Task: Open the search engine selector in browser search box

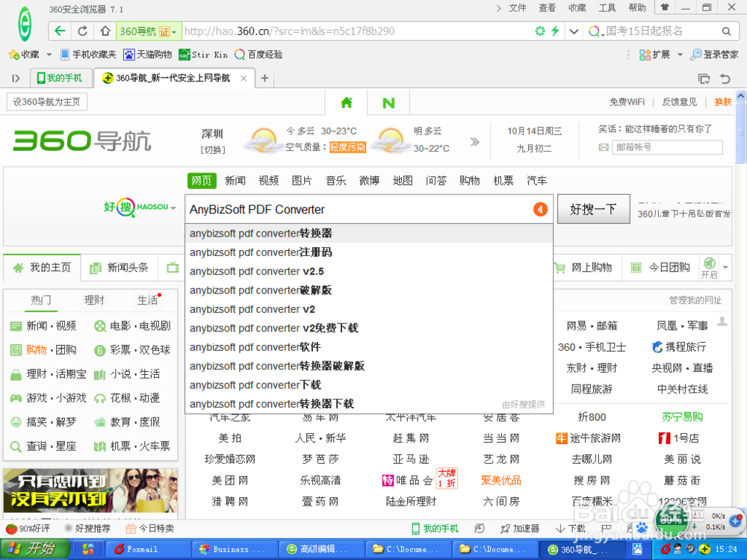Action: [x=596, y=31]
